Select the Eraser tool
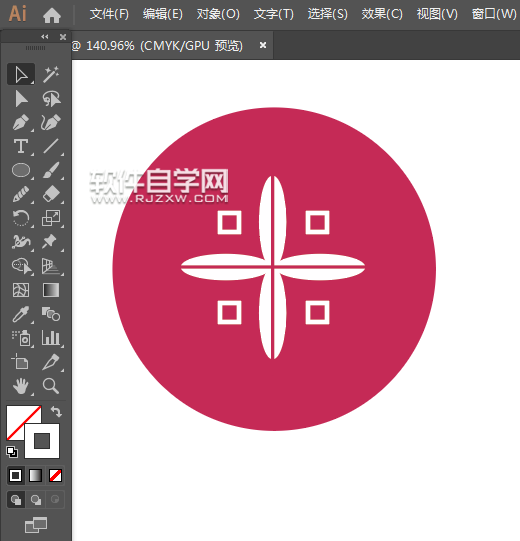The width and height of the screenshot is (520, 541). (x=51, y=194)
